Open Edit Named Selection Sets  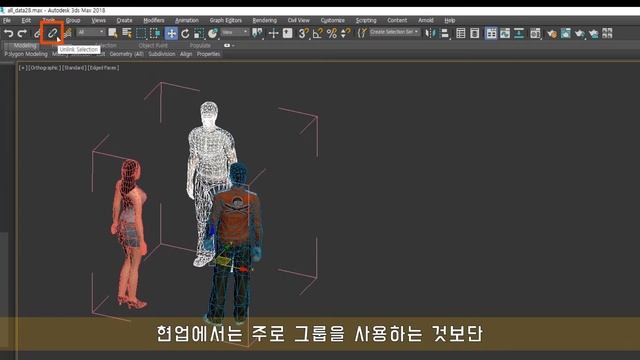click(362, 33)
